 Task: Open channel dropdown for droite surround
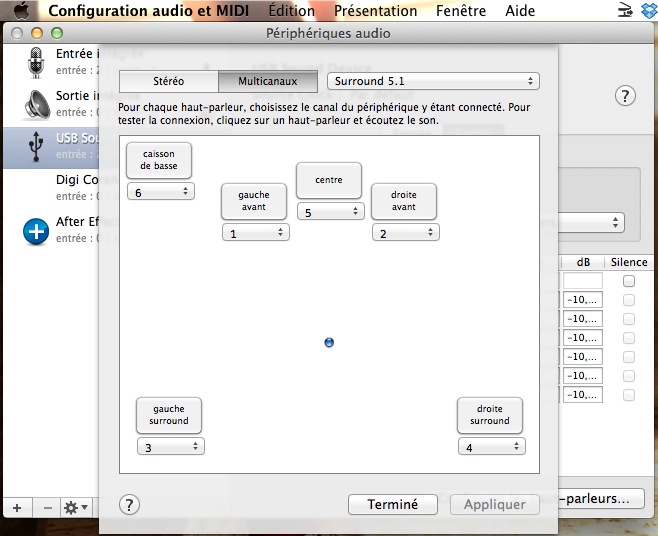click(x=492, y=447)
